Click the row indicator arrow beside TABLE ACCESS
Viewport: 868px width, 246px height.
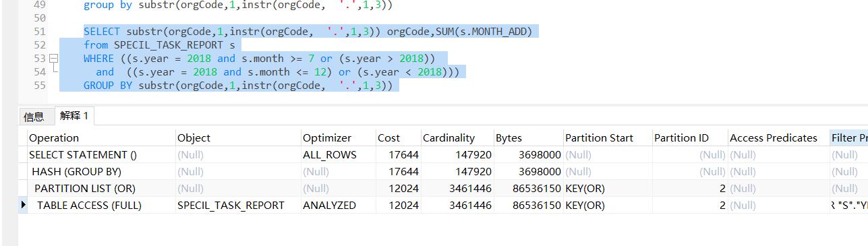click(24, 205)
